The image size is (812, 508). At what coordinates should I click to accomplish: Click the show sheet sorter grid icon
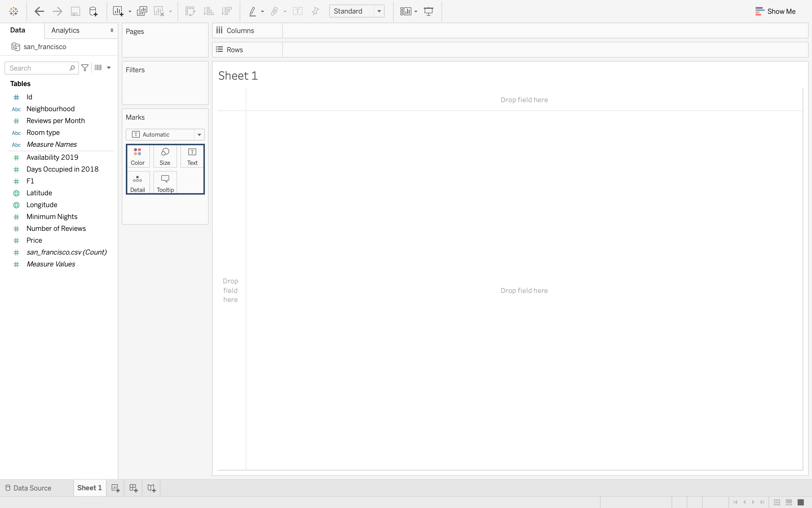777,502
